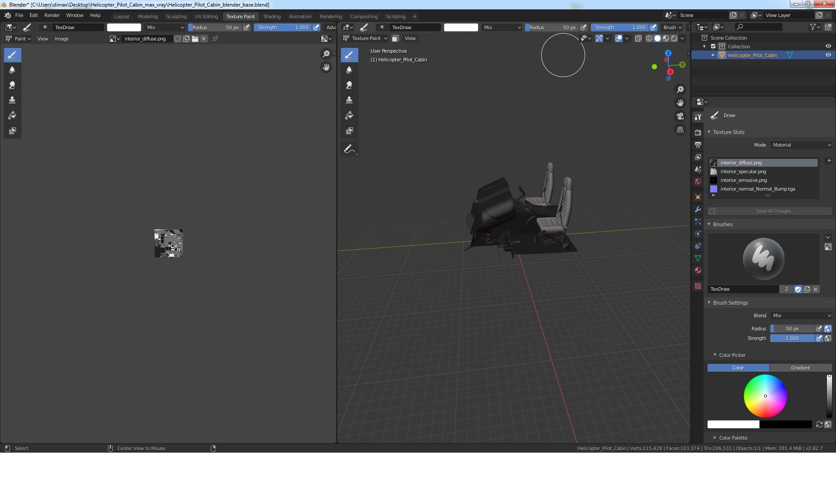Open the Texture Slots Mode Material dropdown
This screenshot has height=504, width=836.
[801, 145]
